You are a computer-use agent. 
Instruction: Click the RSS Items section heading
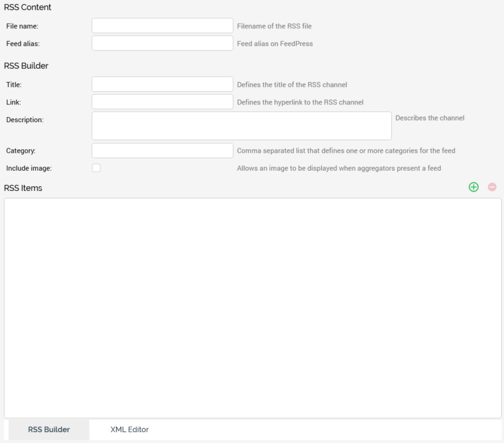[23, 188]
